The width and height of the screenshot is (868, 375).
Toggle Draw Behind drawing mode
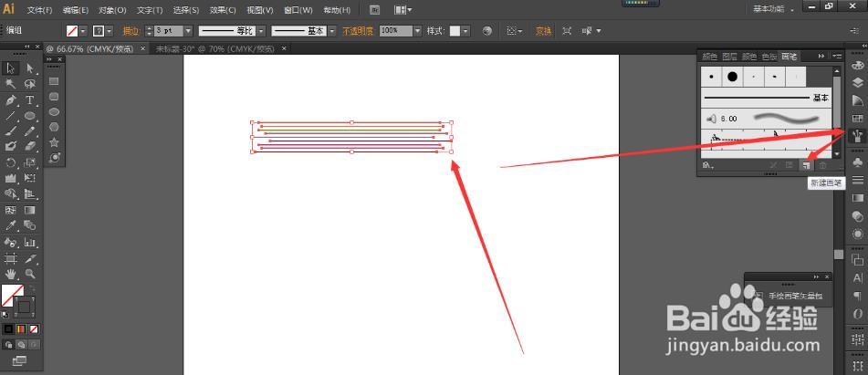point(21,345)
